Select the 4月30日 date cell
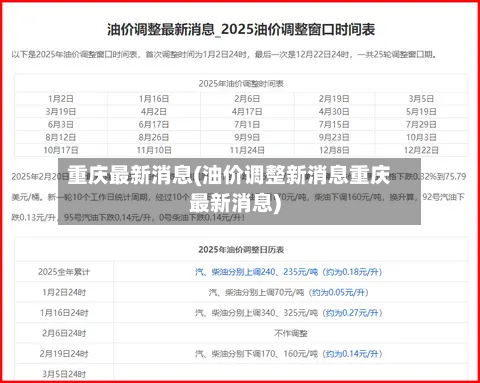 pyautogui.click(x=334, y=111)
